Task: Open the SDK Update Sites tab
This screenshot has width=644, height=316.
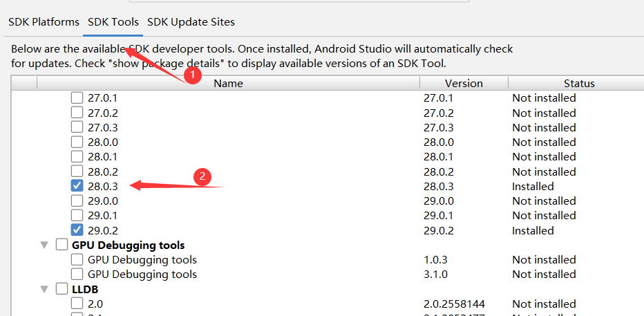Action: 191,21
